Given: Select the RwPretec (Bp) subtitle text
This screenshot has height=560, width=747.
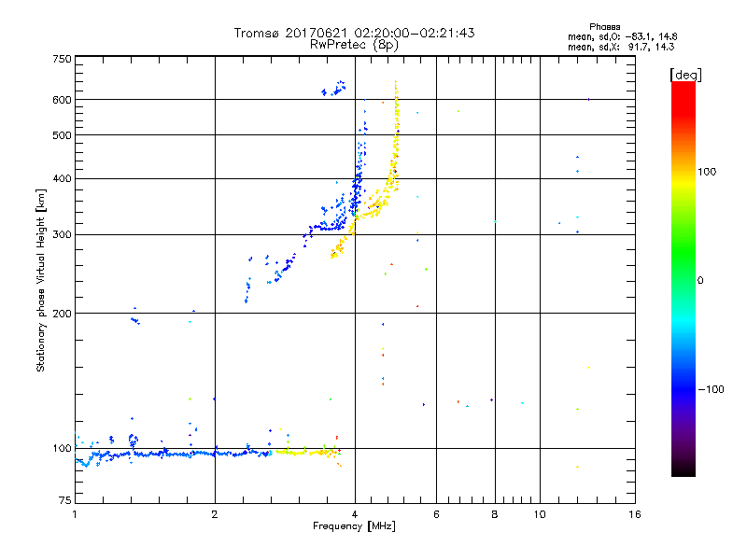Looking at the screenshot, I should coord(354,44).
